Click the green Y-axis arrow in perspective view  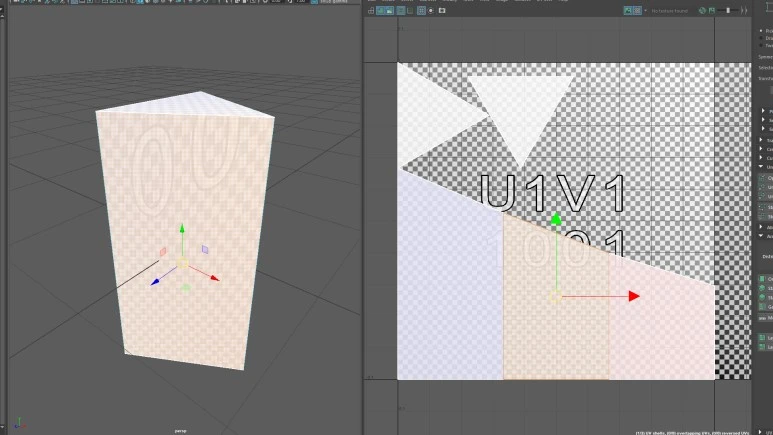182,228
